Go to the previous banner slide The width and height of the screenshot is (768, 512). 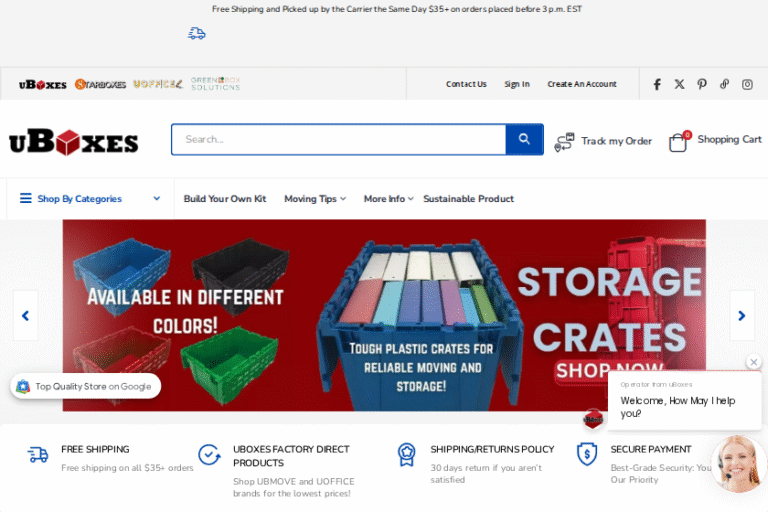[x=25, y=316]
